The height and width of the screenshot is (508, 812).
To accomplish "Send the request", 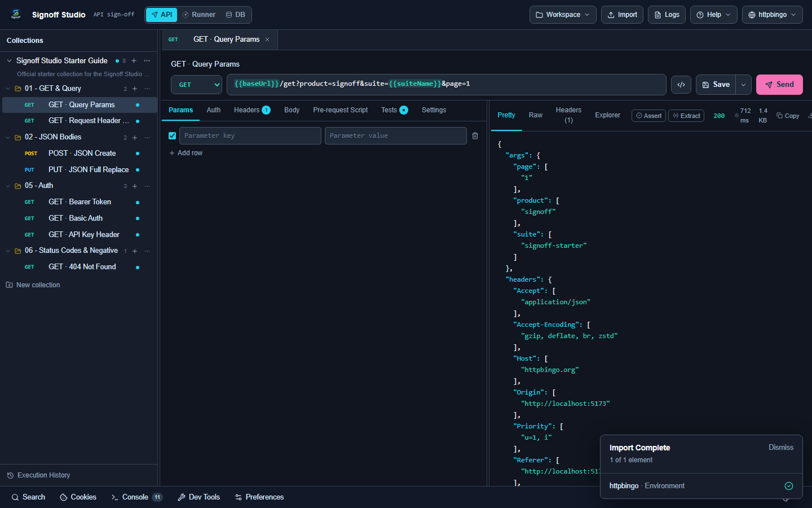I will click(x=779, y=85).
